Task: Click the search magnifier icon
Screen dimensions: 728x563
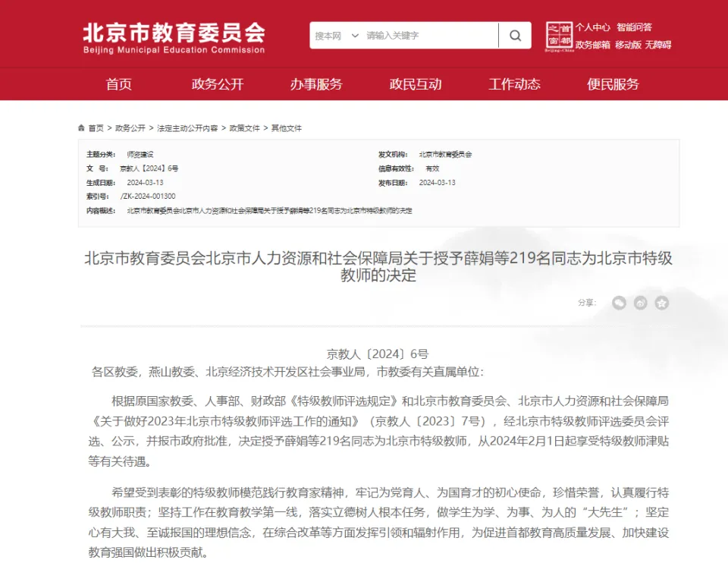Action: click(515, 36)
